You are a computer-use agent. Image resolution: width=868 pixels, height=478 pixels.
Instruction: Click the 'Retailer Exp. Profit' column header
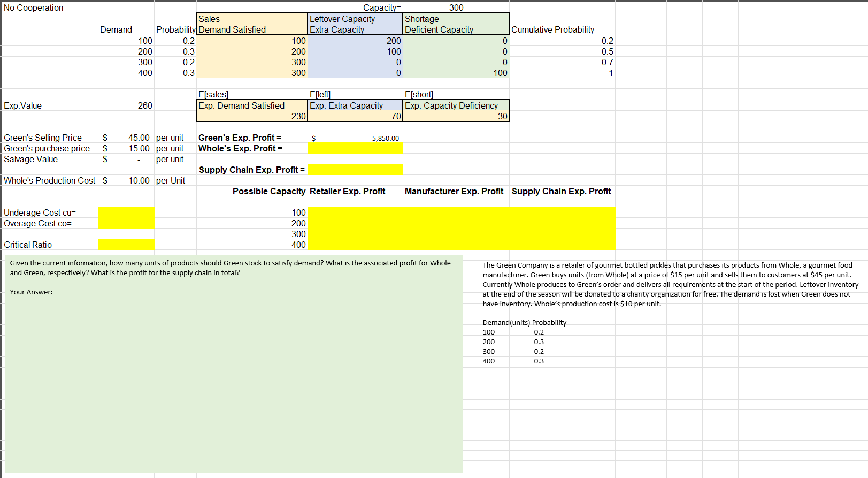click(x=347, y=191)
